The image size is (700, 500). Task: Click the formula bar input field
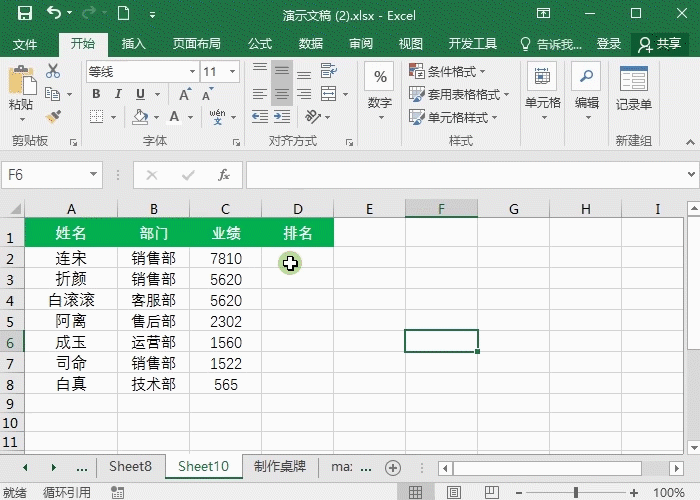coord(464,175)
